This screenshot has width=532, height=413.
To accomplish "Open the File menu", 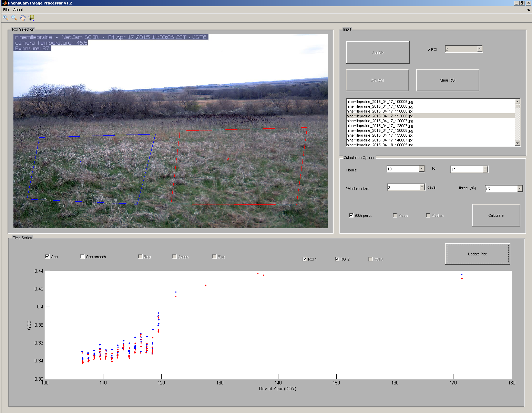I will [x=6, y=10].
